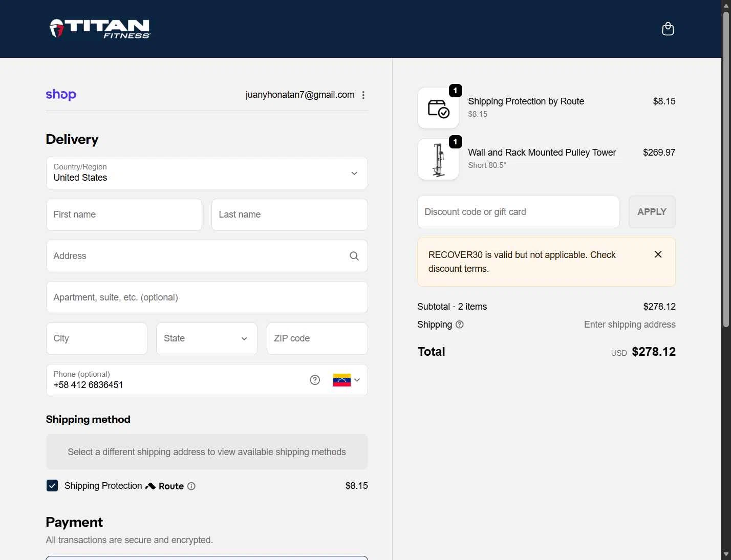Dismiss the RECOVER30 discount notice
731x560 pixels.
tap(658, 254)
